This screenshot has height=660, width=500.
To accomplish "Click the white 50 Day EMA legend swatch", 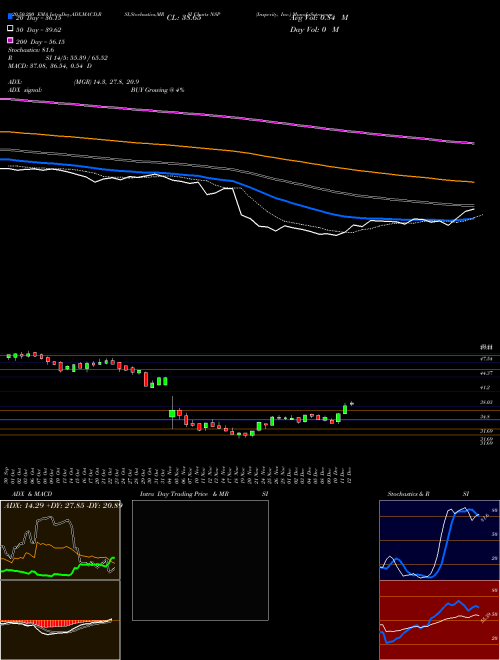I will (10, 29).
